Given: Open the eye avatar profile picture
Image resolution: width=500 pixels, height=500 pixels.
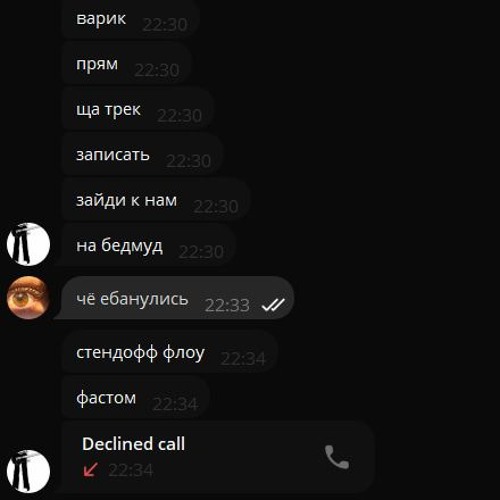Looking at the screenshot, I should tap(28, 298).
